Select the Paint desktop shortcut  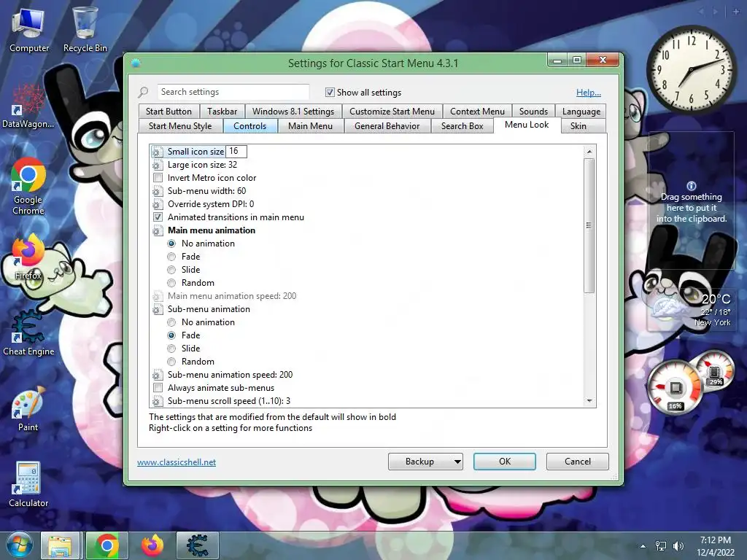28,408
